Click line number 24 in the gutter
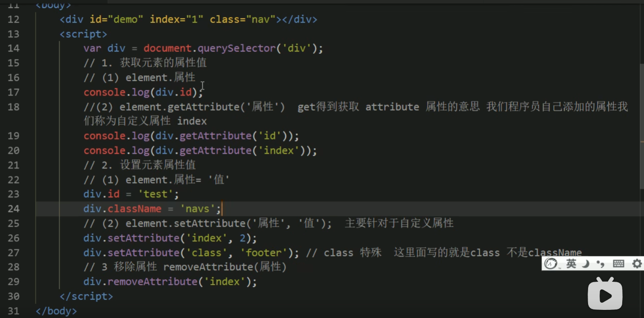Viewport: 644px width, 318px height. point(14,209)
